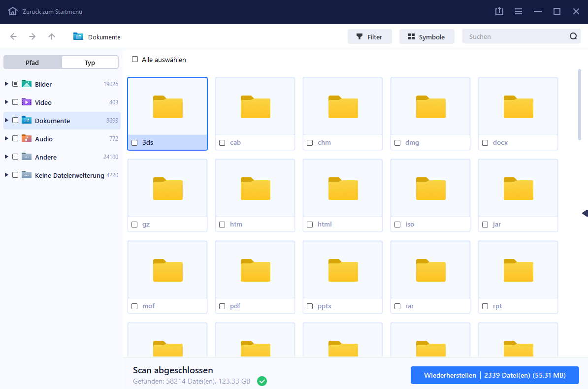Click the Dokumente breadcrumb label
This screenshot has width=588, height=389.
pos(104,37)
